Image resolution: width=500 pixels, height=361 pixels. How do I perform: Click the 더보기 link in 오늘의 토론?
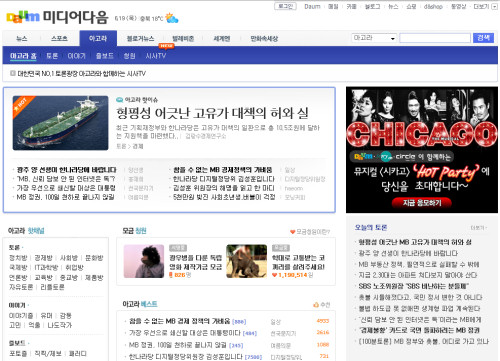click(x=479, y=228)
